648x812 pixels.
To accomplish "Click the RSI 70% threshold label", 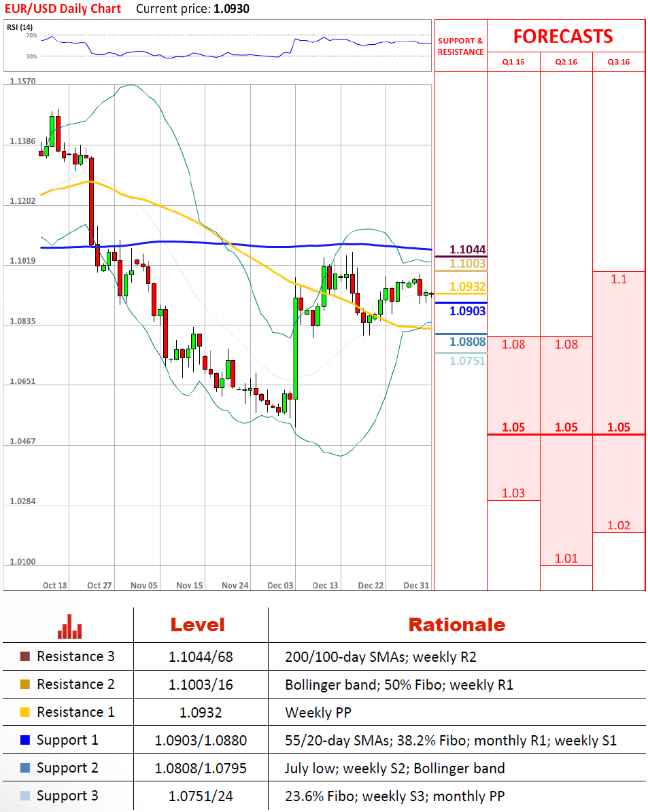I will click(32, 36).
